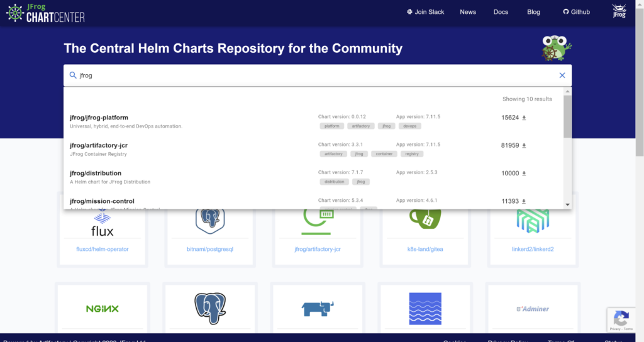Open the Join Slack link

click(x=426, y=12)
